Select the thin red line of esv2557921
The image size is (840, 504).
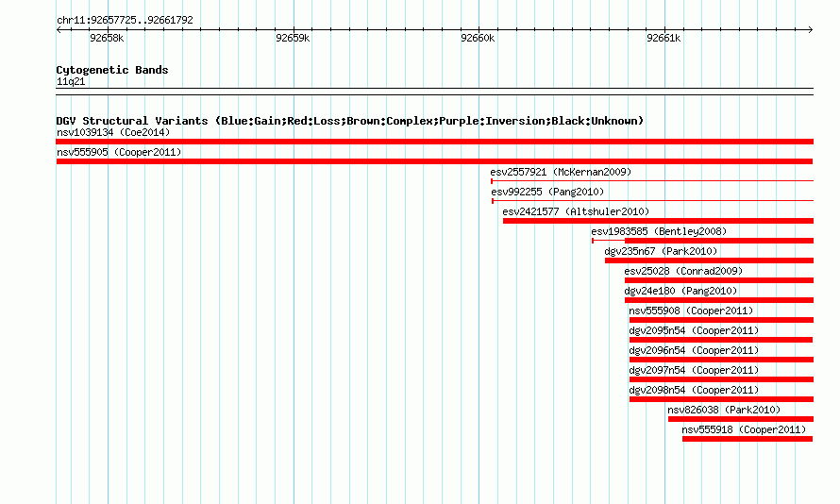point(652,181)
